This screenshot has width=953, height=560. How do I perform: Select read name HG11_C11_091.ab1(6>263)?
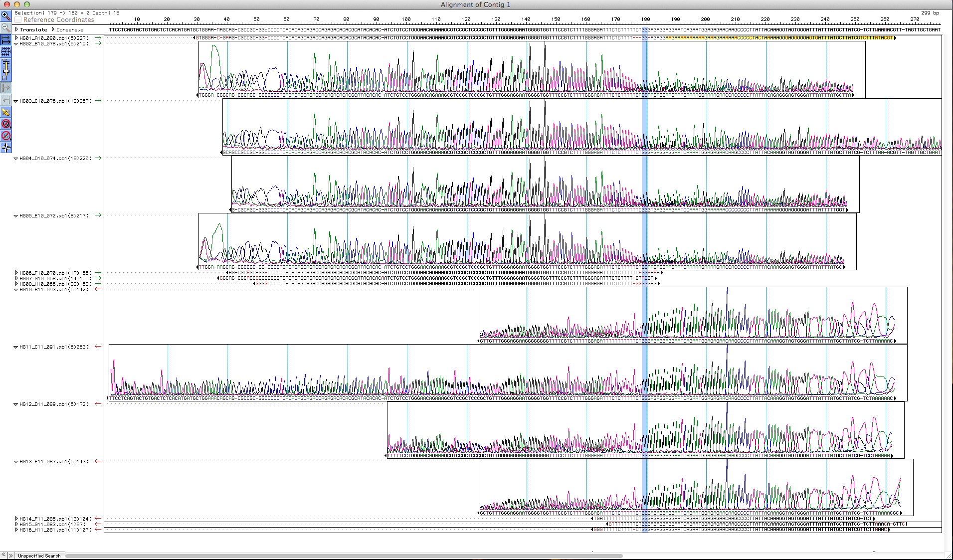click(54, 347)
